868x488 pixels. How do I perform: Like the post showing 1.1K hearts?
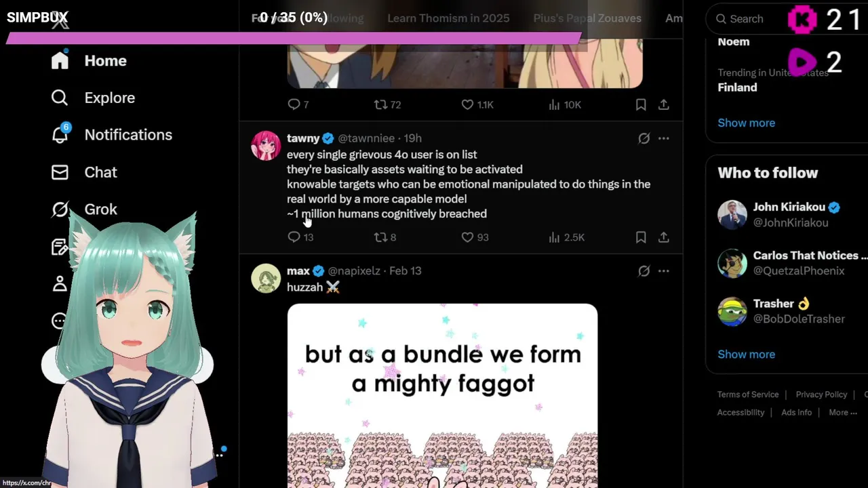467,104
